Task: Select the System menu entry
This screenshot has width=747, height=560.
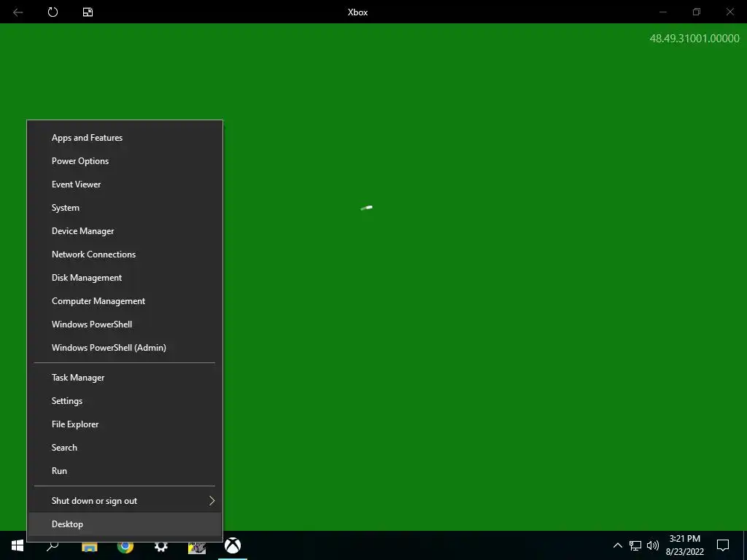Action: (125, 208)
